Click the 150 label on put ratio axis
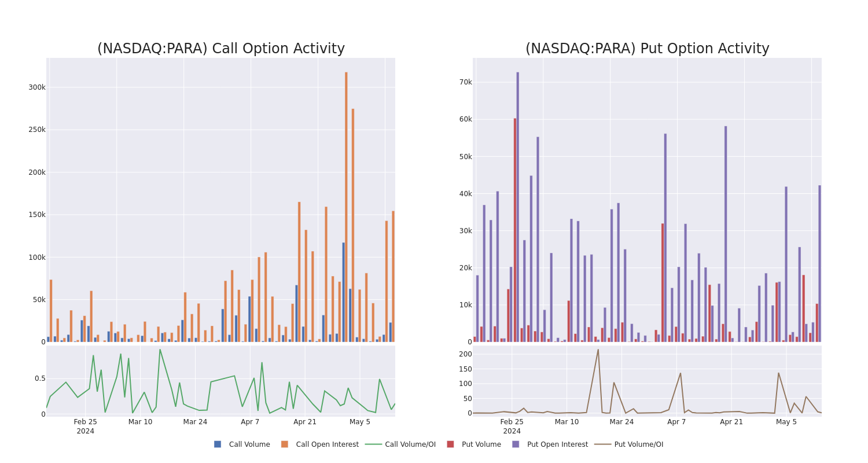Image resolution: width=868 pixels, height=463 pixels. (466, 369)
